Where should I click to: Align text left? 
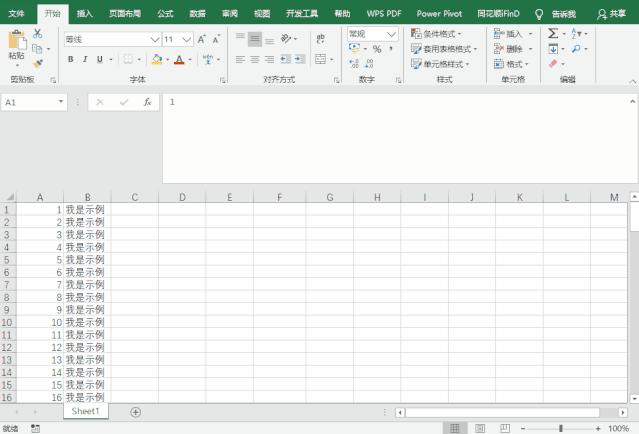click(x=240, y=59)
